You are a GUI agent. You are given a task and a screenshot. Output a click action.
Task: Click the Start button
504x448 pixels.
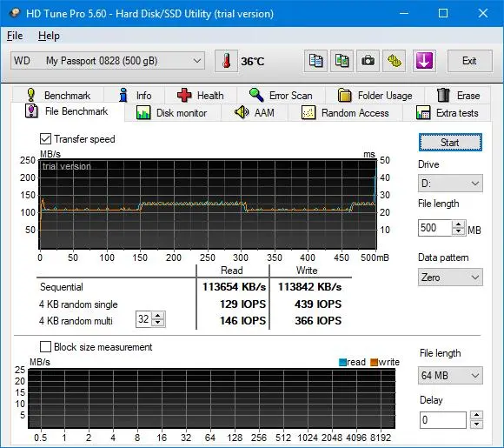coord(450,143)
